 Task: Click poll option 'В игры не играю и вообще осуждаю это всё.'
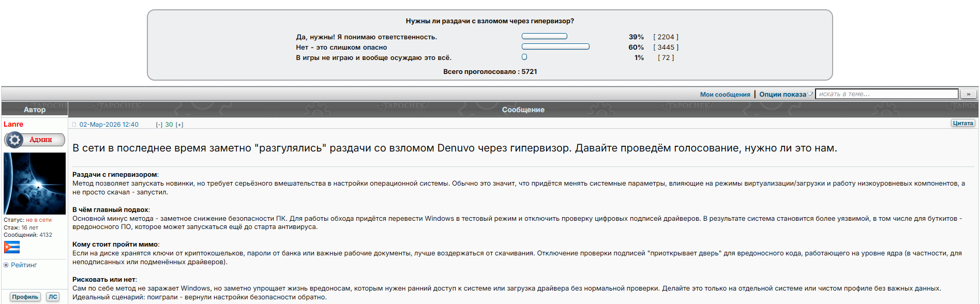[374, 57]
